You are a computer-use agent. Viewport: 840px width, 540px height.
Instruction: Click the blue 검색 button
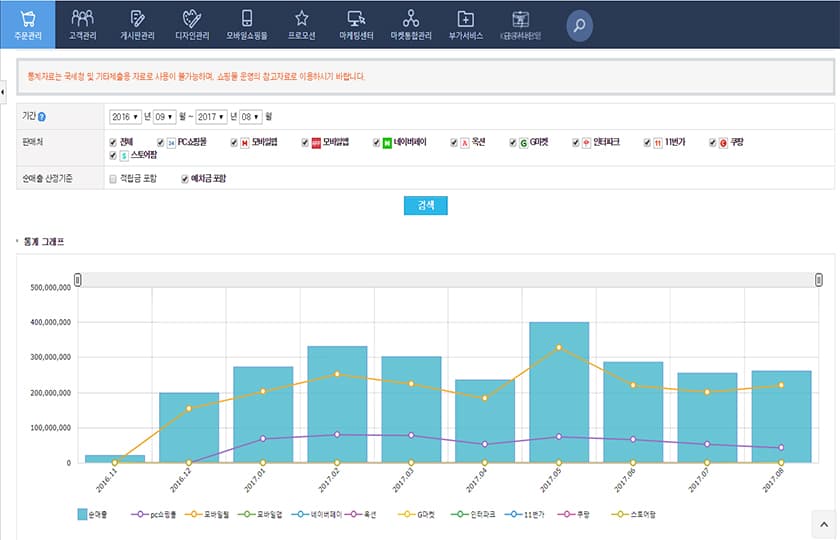(425, 205)
